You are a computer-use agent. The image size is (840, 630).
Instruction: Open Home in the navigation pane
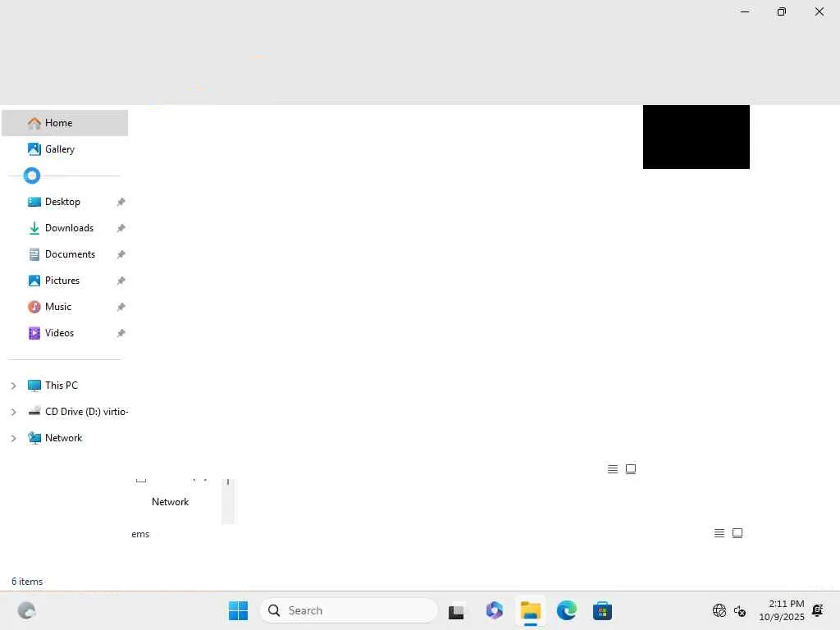pos(65,123)
